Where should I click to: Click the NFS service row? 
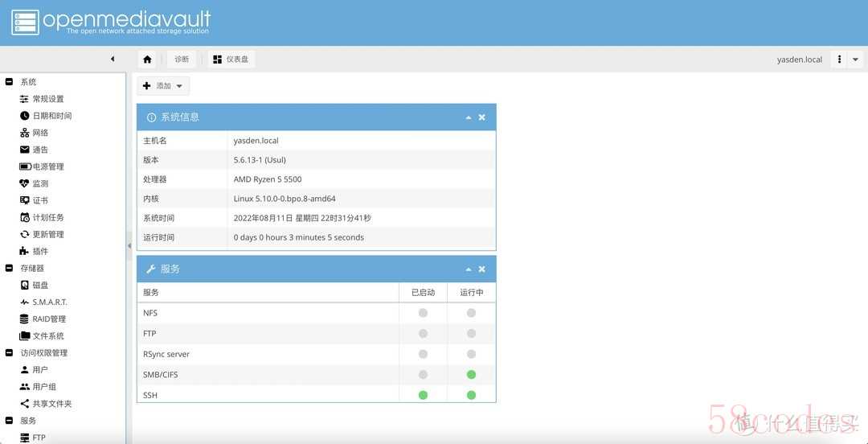pos(316,313)
